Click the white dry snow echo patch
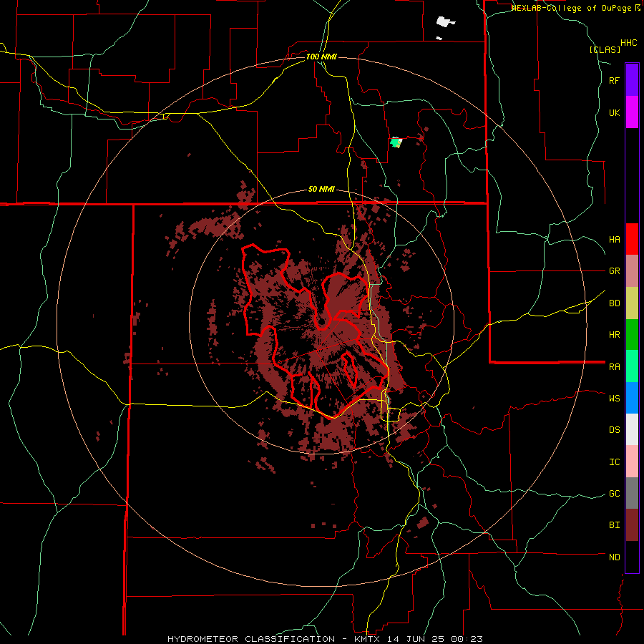 tap(445, 21)
